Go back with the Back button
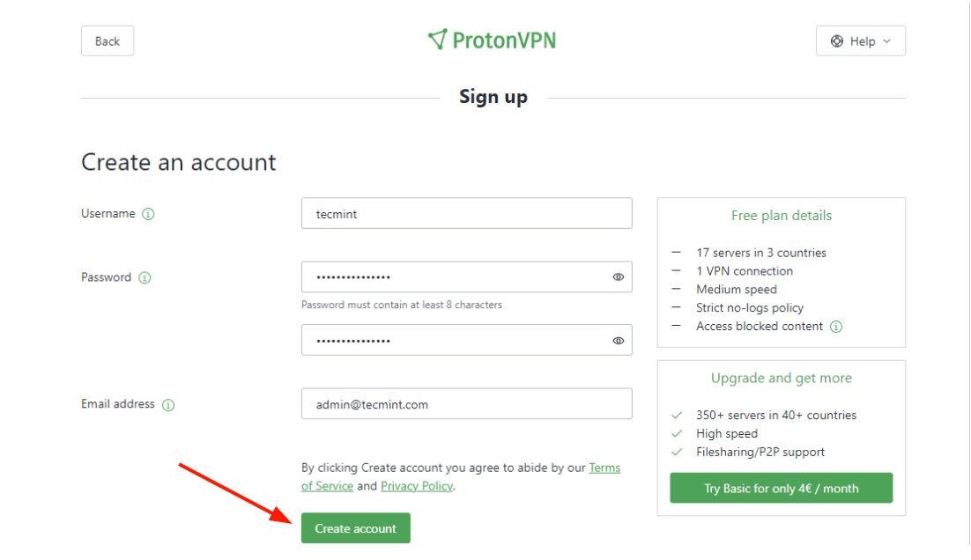The width and height of the screenshot is (971, 560). [107, 41]
